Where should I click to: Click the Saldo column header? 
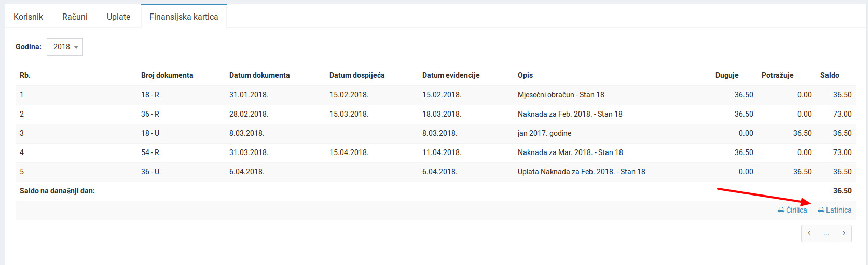(x=830, y=75)
